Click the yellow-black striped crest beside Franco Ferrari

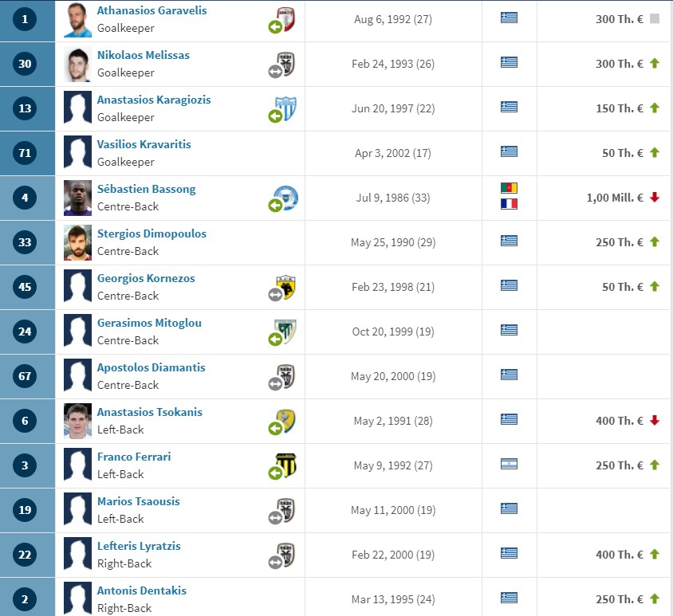coord(286,465)
